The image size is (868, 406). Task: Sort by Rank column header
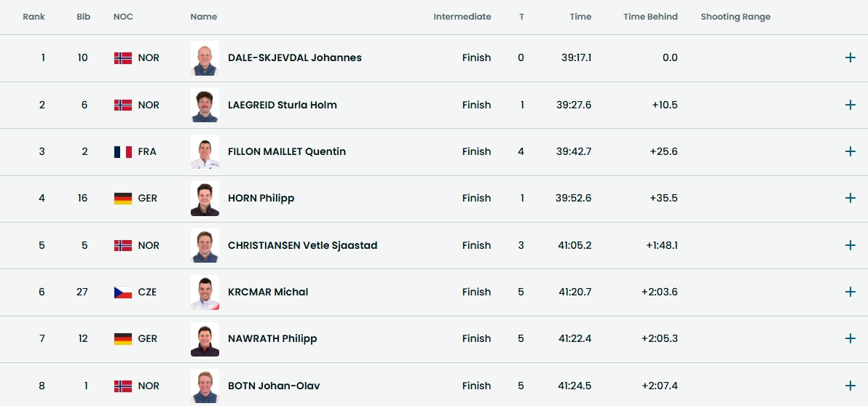click(33, 17)
